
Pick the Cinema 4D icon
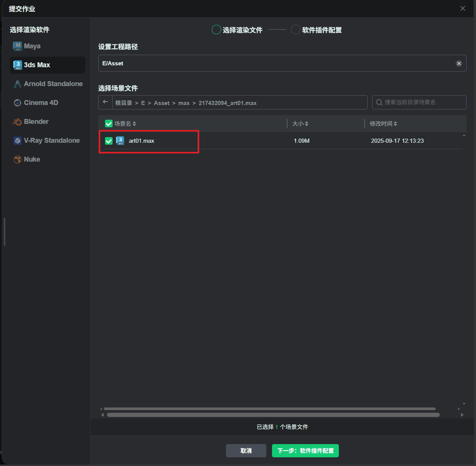pos(17,103)
